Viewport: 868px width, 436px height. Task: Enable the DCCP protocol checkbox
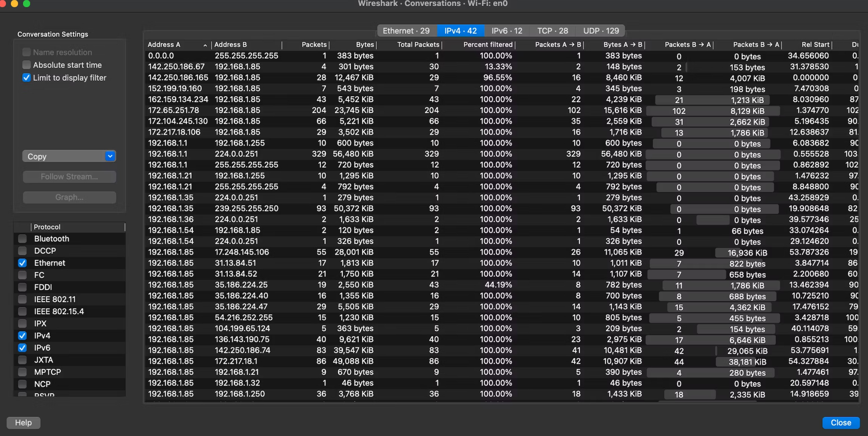click(22, 251)
